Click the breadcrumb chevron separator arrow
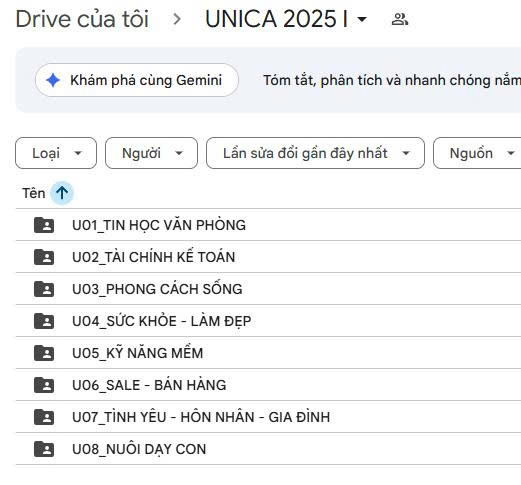 (177, 19)
